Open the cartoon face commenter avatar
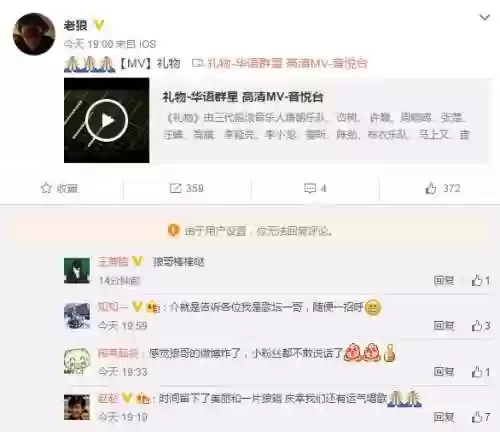The width and height of the screenshot is (500, 432). pos(77,361)
